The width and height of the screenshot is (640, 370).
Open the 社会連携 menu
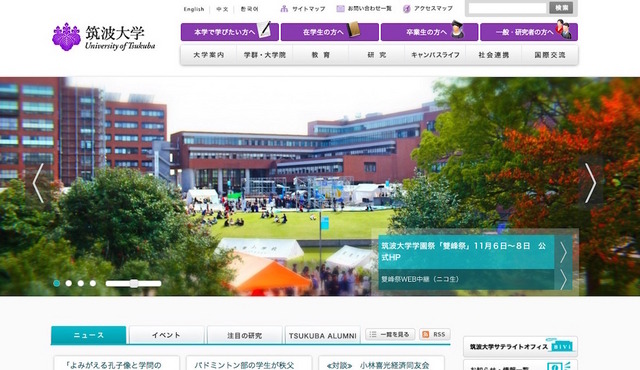494,55
